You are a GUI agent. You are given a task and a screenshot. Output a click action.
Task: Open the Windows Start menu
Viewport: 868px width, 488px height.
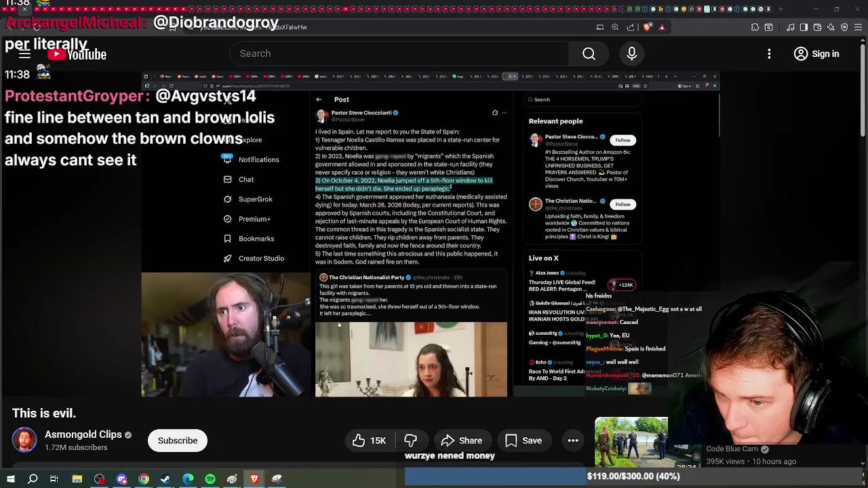tap(11, 479)
